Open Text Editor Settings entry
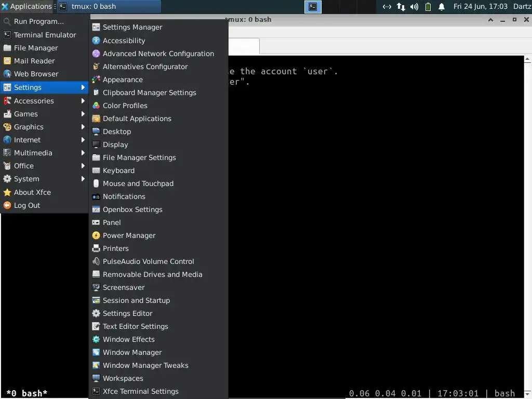532x399 pixels. (158, 326)
